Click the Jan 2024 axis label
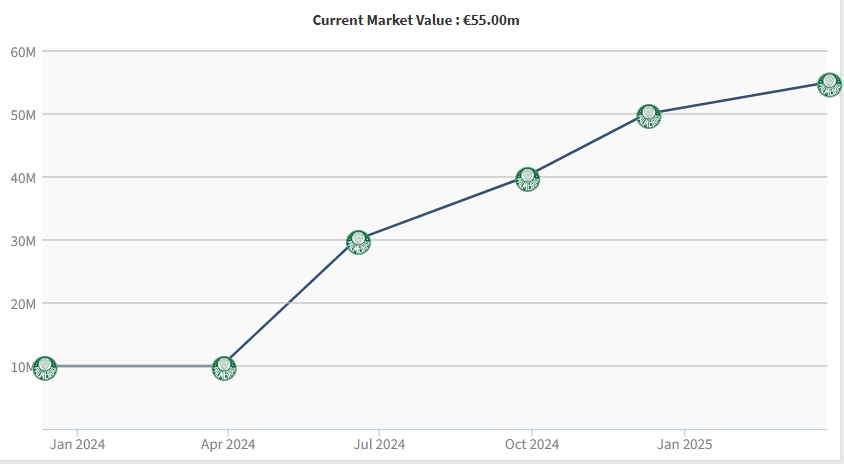The width and height of the screenshot is (844, 464). coord(77,444)
